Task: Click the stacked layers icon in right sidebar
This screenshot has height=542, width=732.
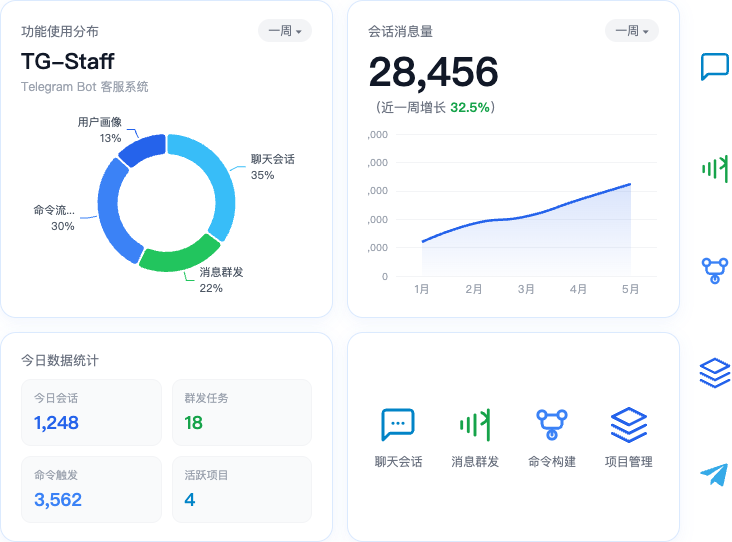Action: pos(715,373)
